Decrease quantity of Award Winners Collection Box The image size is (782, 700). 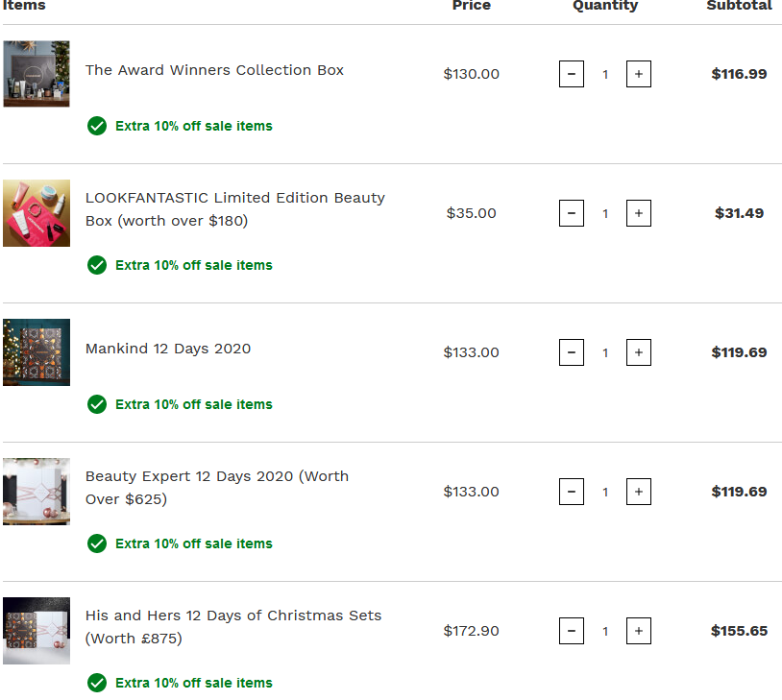pyautogui.click(x=572, y=74)
